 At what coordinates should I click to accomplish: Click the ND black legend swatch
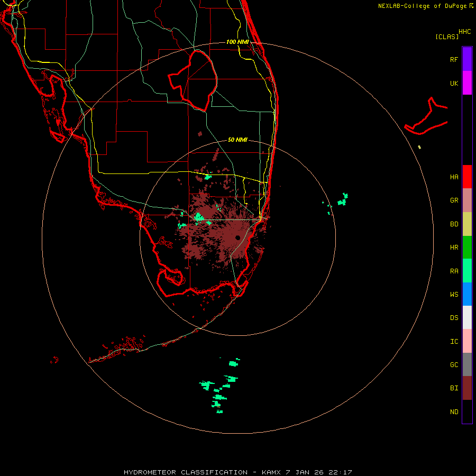[467, 411]
